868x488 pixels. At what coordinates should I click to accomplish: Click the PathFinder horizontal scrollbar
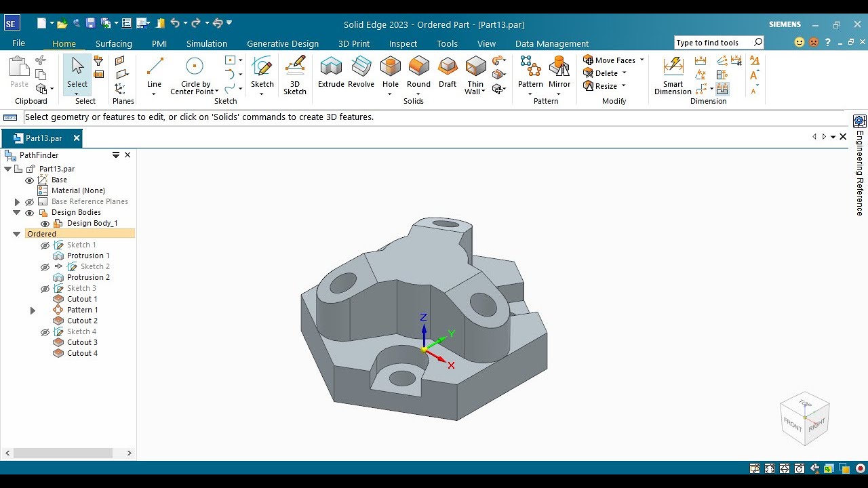(x=63, y=453)
